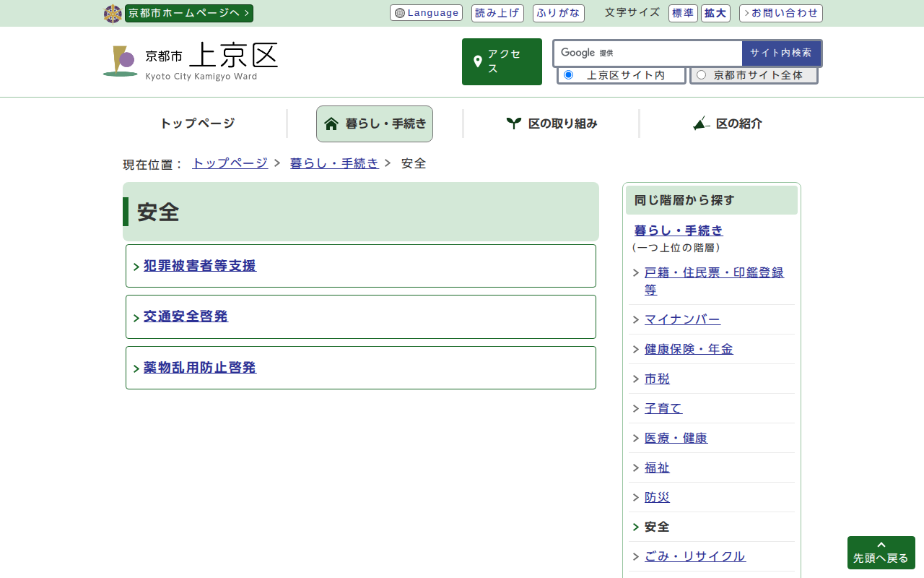
Task: Click the Kyoto City emblem icon
Action: point(113,14)
